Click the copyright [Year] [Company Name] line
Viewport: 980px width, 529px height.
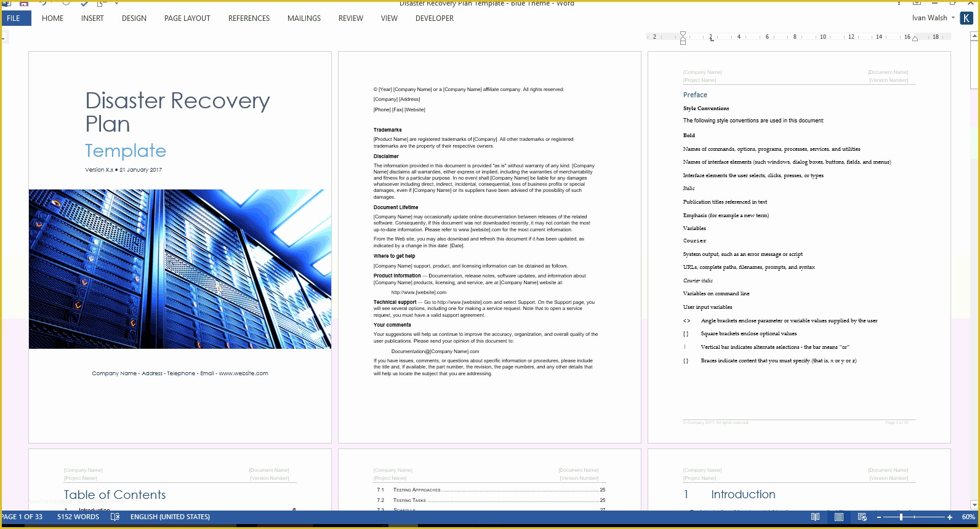468,89
